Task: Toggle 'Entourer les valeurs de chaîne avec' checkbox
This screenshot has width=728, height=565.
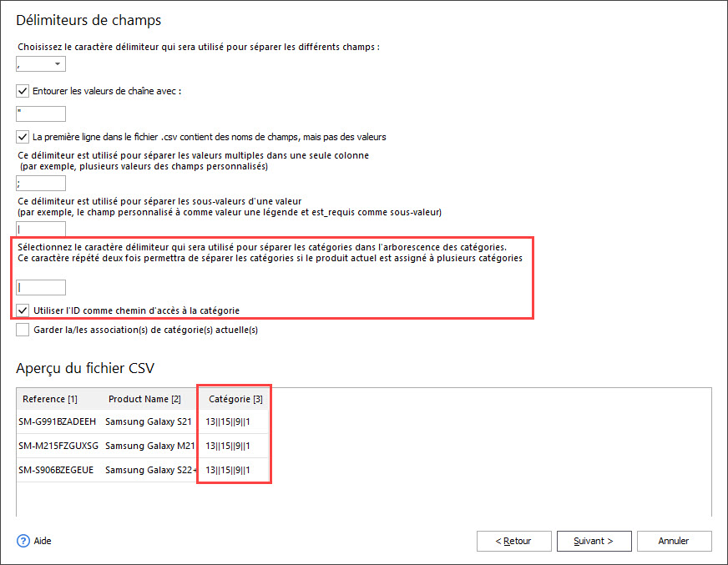Action: click(x=23, y=91)
